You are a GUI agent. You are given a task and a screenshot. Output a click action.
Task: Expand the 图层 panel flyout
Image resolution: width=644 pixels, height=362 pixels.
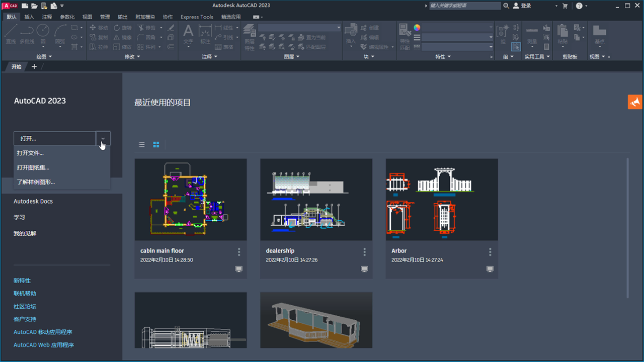[x=292, y=57]
